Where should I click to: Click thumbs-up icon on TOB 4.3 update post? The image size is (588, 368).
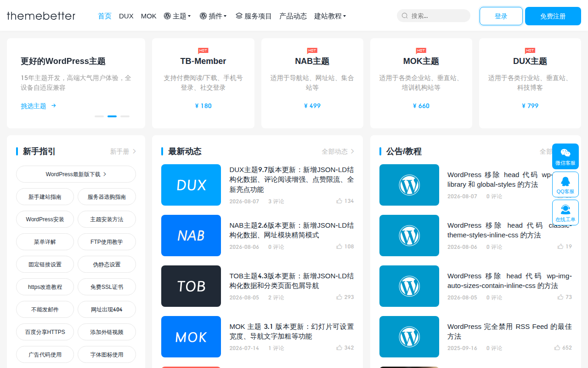point(339,297)
